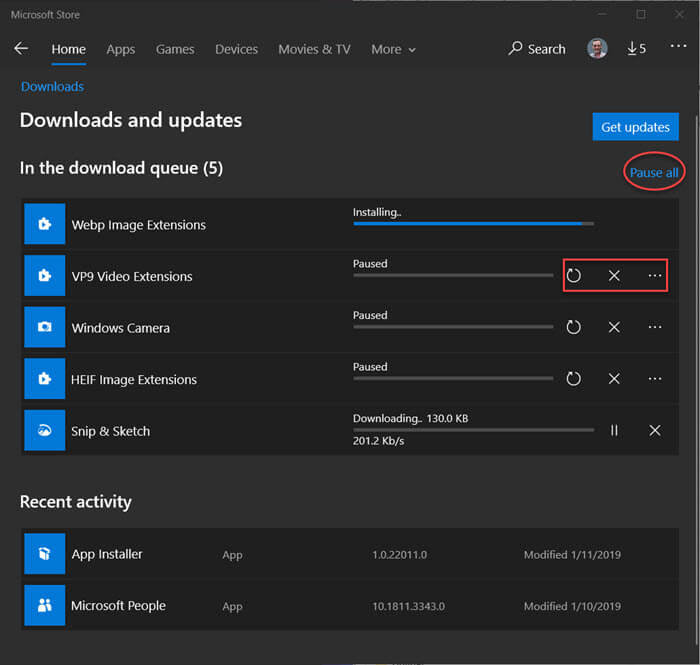
Task: Select VP9 Video Extensions name
Action: click(132, 276)
